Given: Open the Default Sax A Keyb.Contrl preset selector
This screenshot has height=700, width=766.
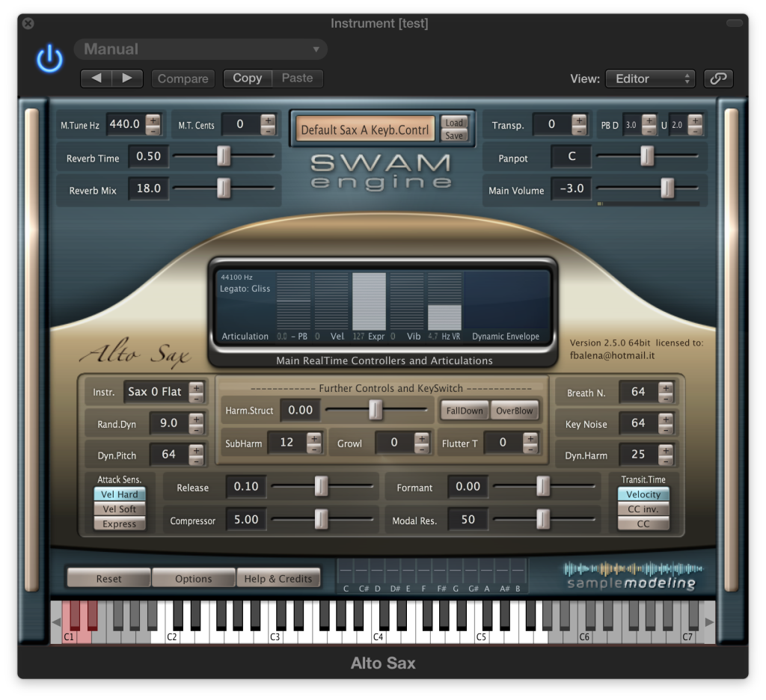Looking at the screenshot, I should pos(364,129).
